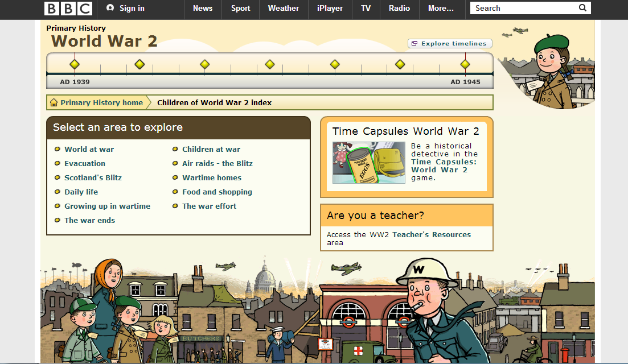
Task: Open Evacuation link
Action: click(x=85, y=164)
